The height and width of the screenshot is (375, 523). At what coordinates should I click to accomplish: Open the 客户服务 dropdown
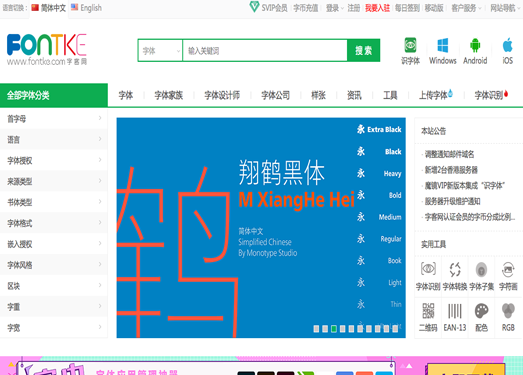466,8
